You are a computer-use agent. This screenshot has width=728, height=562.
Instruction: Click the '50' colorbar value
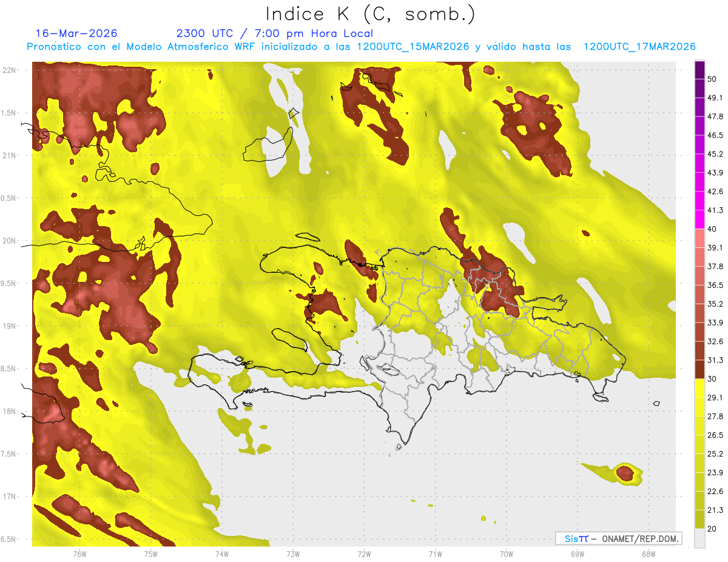click(713, 79)
